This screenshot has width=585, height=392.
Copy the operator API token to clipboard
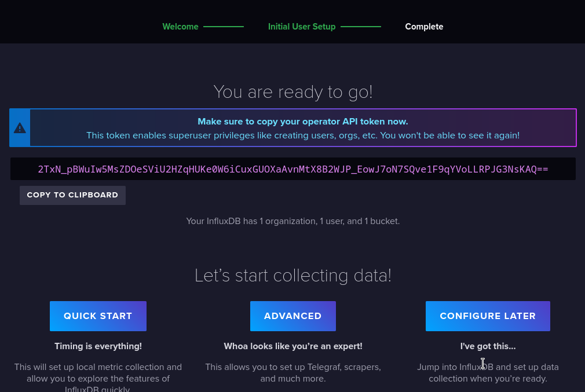coord(72,195)
